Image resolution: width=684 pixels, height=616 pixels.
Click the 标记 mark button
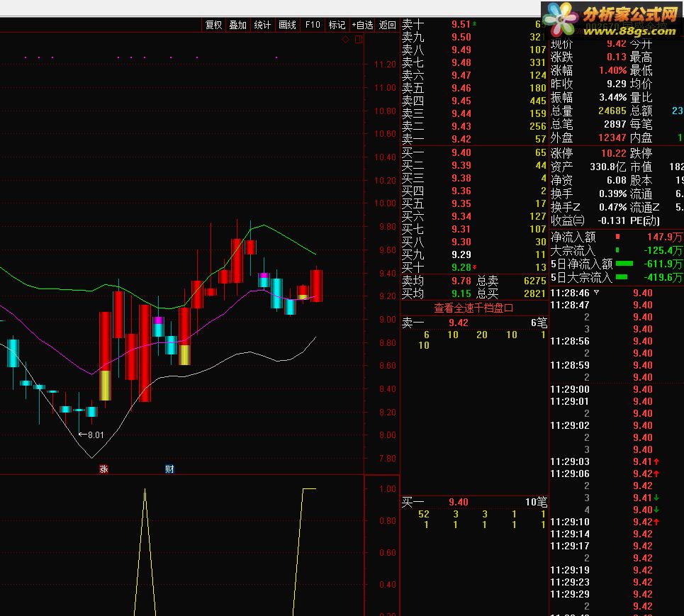pyautogui.click(x=337, y=25)
